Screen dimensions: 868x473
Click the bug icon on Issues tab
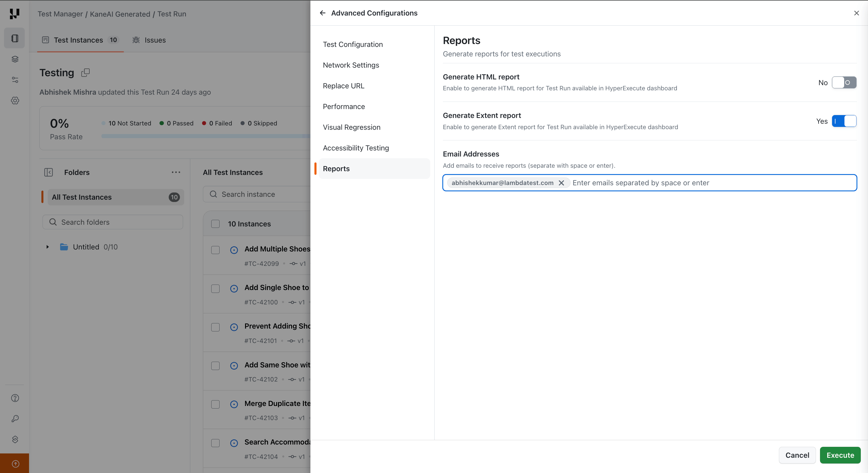pos(136,40)
